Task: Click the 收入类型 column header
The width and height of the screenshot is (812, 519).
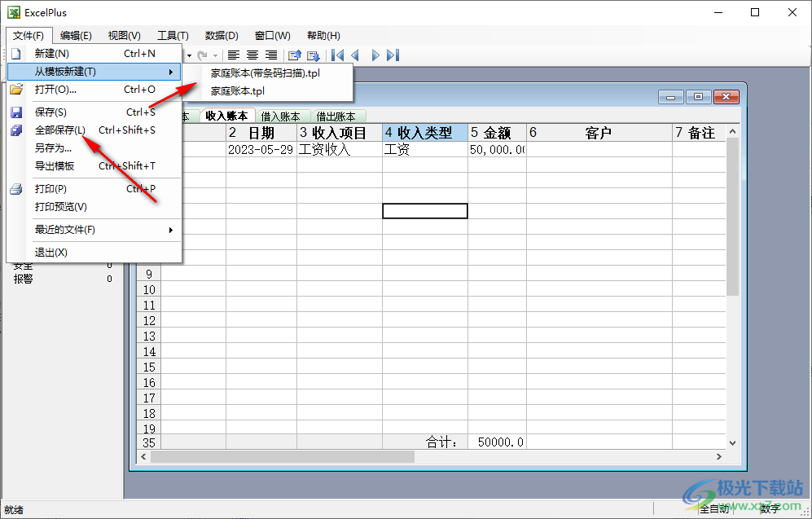Action: click(425, 133)
